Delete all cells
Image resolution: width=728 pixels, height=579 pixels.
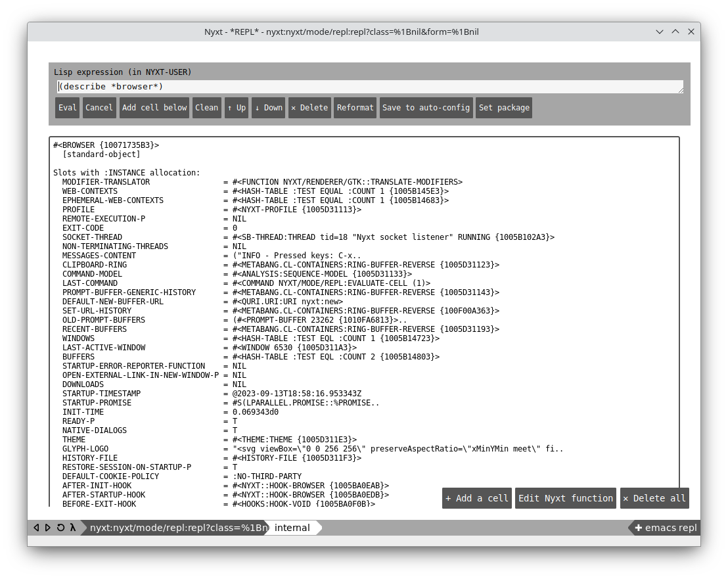pyautogui.click(x=654, y=498)
